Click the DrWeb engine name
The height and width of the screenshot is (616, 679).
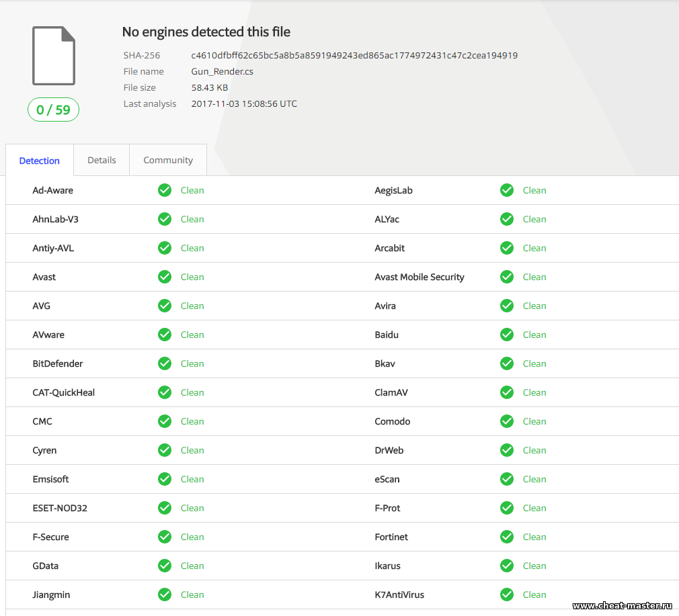(389, 450)
